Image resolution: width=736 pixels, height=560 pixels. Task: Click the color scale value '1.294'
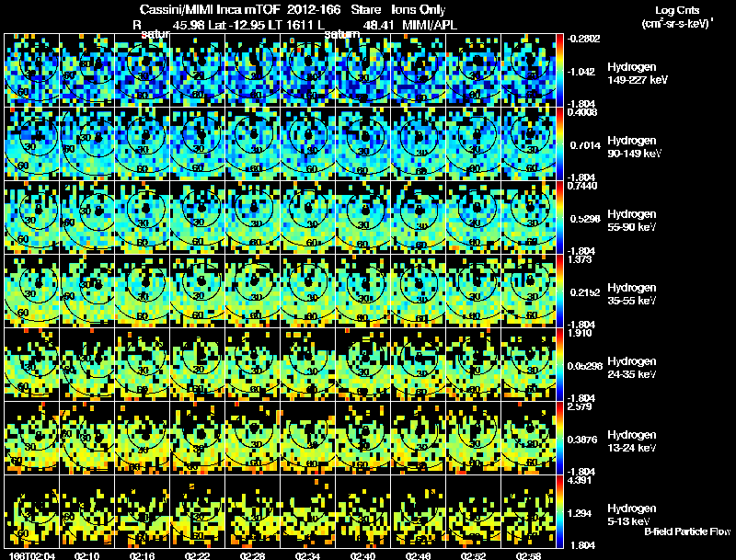(x=580, y=514)
